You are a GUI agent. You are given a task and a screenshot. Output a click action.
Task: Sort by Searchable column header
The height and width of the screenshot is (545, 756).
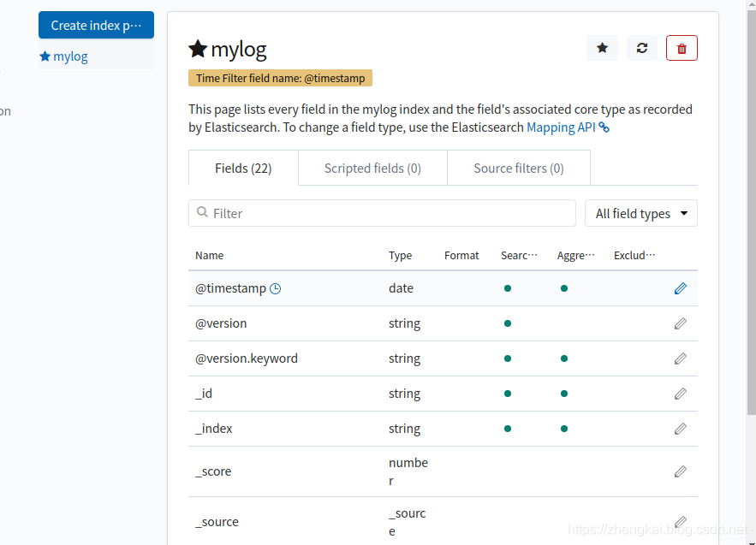pos(519,256)
